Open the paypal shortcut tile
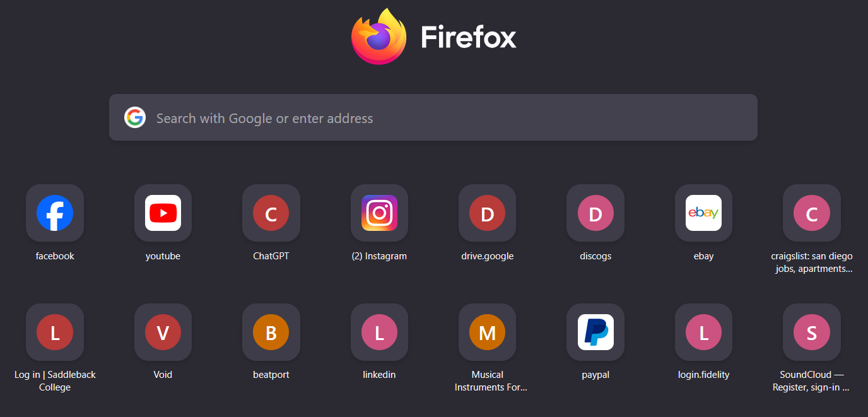Viewport: 868px width, 417px height. tap(595, 332)
